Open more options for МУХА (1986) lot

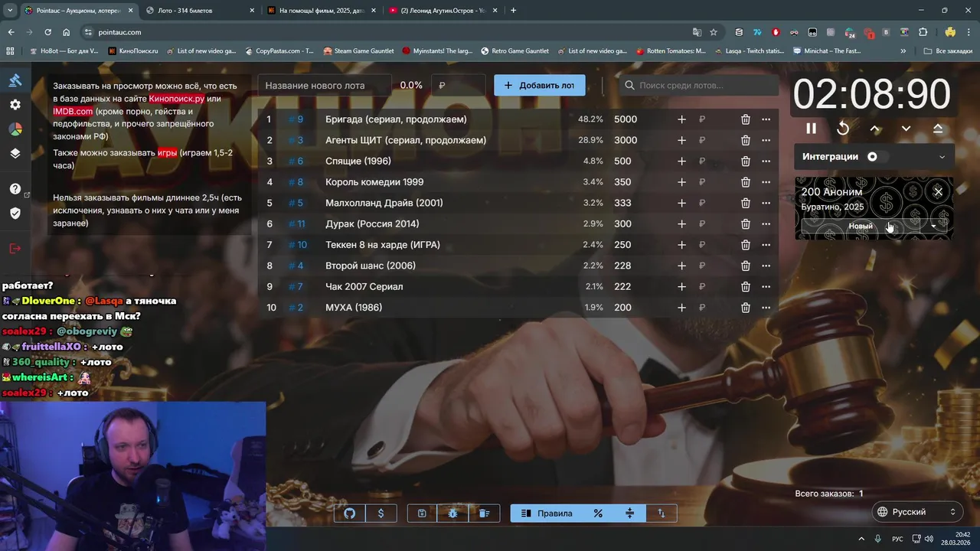coord(766,308)
